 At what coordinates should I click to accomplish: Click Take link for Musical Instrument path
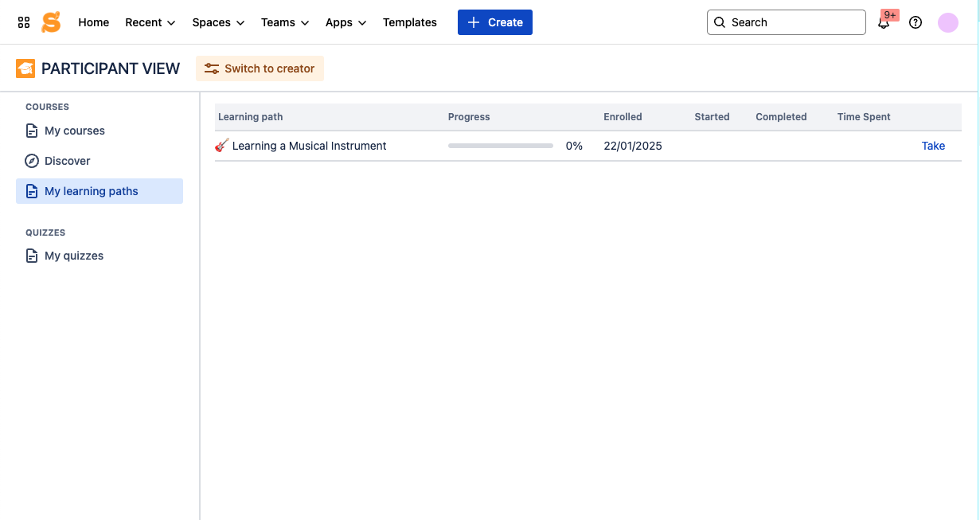[x=933, y=146]
